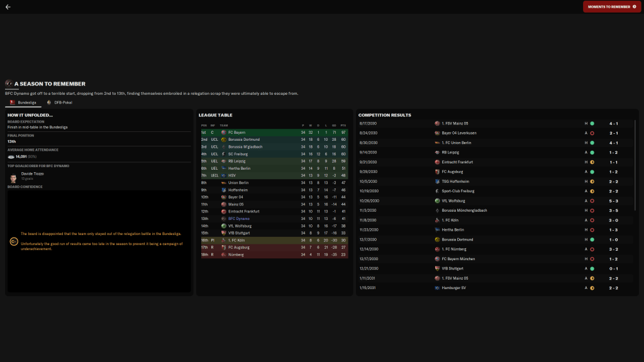Viewport: 644px width, 362px height.
Task: Click the green win indicator for 8/17/2030 match
Action: coord(592,123)
